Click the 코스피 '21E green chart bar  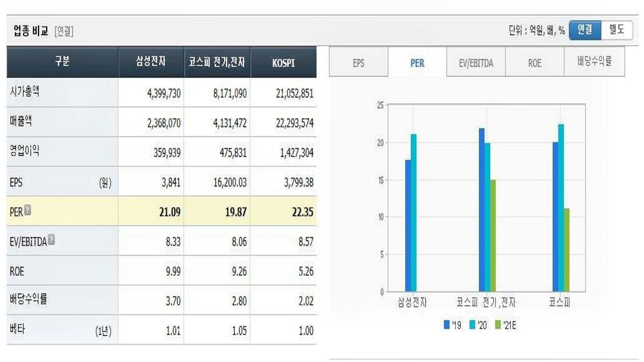[x=567, y=250]
